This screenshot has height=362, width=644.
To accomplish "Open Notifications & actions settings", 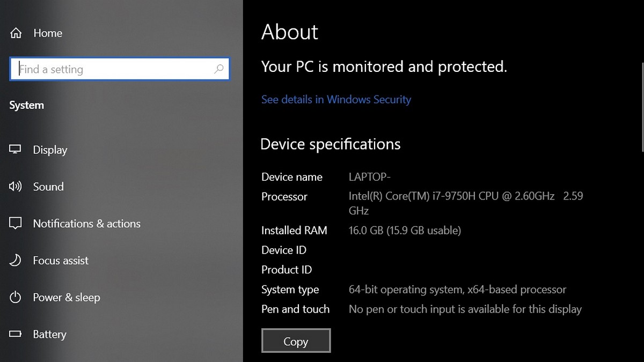I will tap(87, 224).
